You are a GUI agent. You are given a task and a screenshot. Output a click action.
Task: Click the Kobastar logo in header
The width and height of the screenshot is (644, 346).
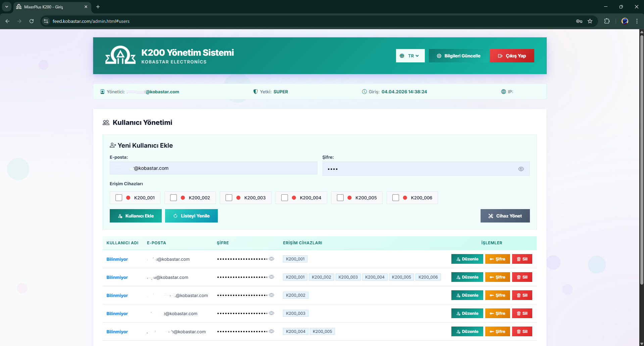coord(120,55)
